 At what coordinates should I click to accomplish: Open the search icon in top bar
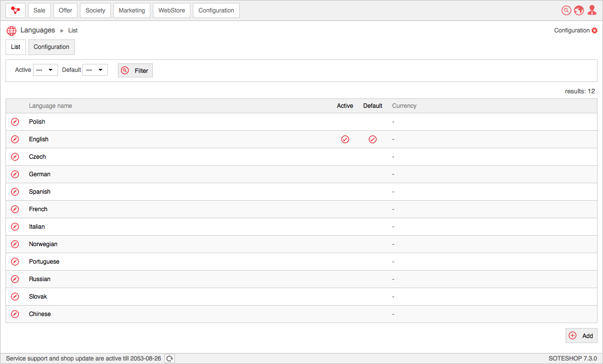coord(566,10)
